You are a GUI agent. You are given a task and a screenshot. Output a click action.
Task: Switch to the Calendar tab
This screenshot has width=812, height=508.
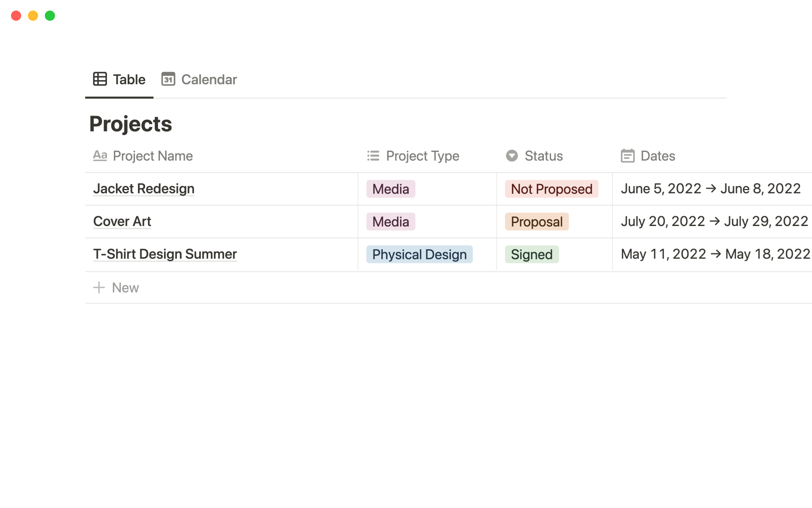coord(208,80)
